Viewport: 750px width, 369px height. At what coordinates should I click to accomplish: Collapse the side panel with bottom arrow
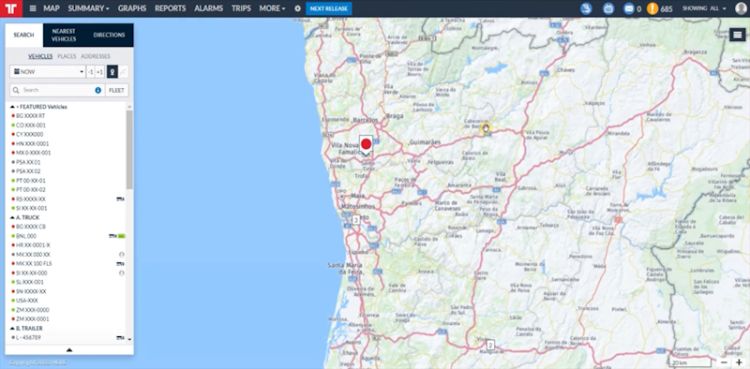[x=69, y=350]
